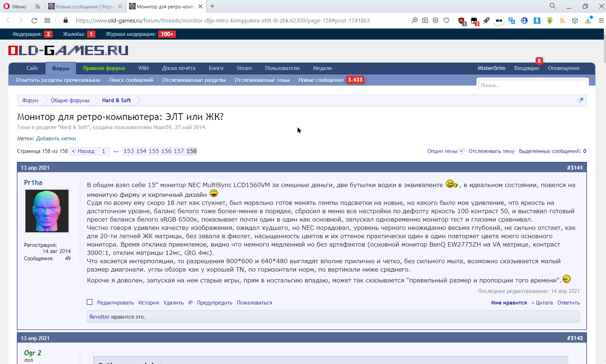Screen dimensions: 606x364
Task: Click the round sunglasses extension icon
Action: (499, 21)
